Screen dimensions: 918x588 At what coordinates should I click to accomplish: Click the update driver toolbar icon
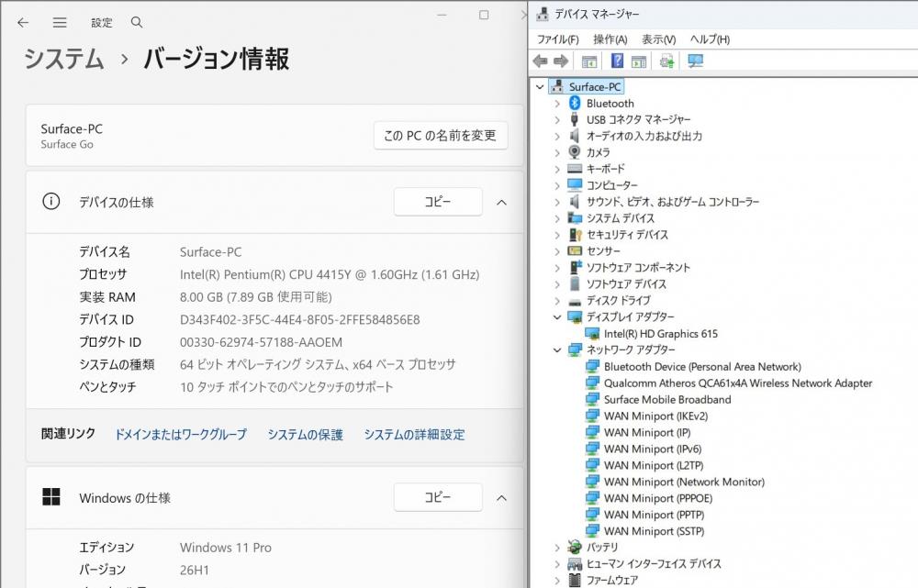[666, 61]
